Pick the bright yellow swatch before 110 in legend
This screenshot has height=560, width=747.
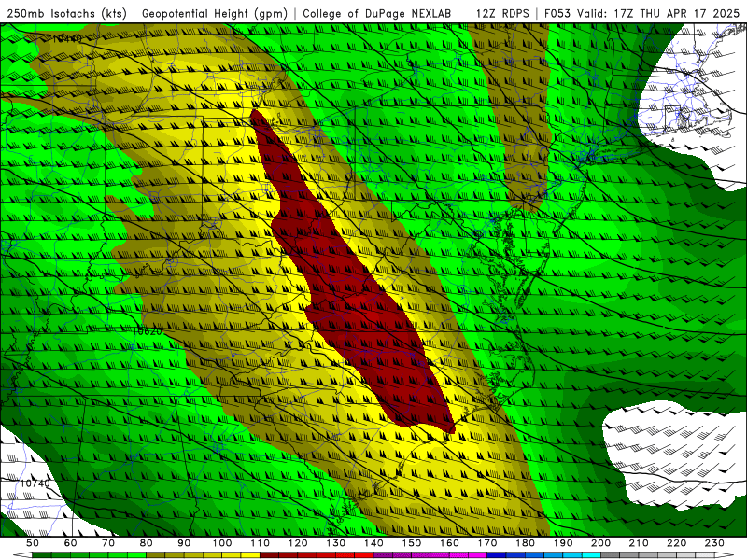[250, 555]
